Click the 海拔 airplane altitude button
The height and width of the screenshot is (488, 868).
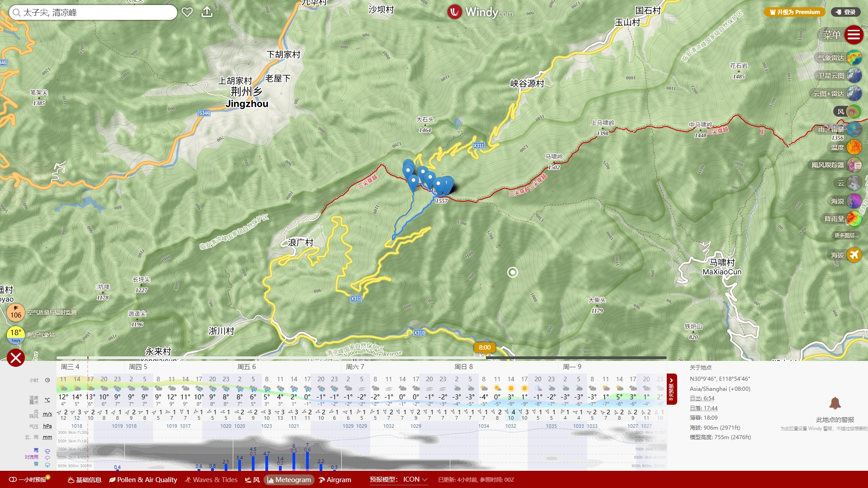[854, 255]
